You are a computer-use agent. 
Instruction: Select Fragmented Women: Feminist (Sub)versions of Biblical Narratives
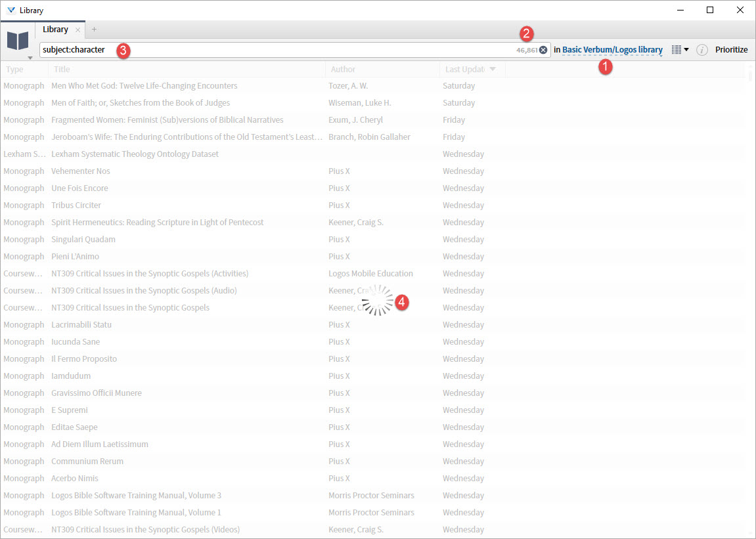pyautogui.click(x=167, y=119)
